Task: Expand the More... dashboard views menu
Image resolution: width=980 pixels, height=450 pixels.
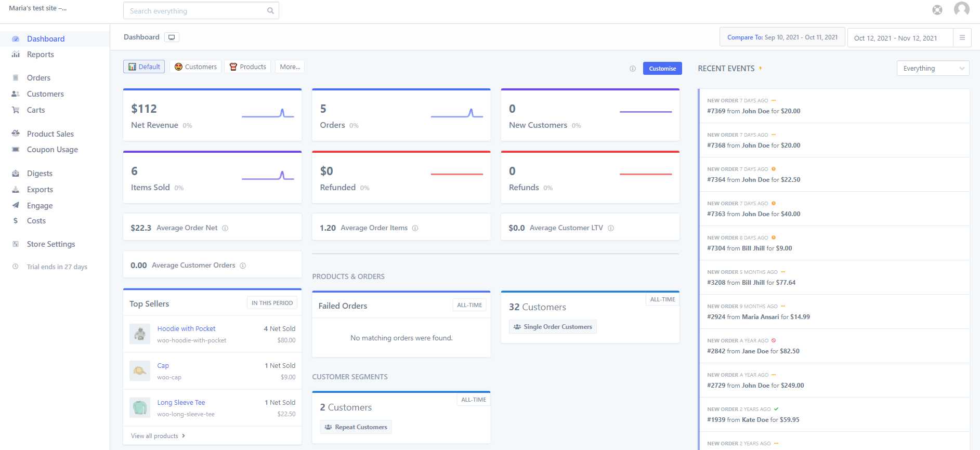Action: point(290,67)
